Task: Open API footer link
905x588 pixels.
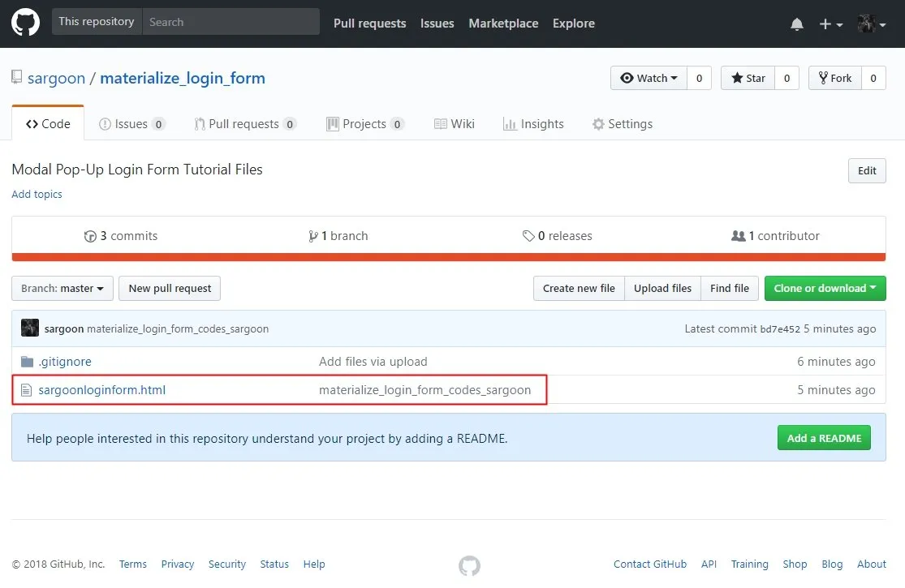Action: coord(709,564)
